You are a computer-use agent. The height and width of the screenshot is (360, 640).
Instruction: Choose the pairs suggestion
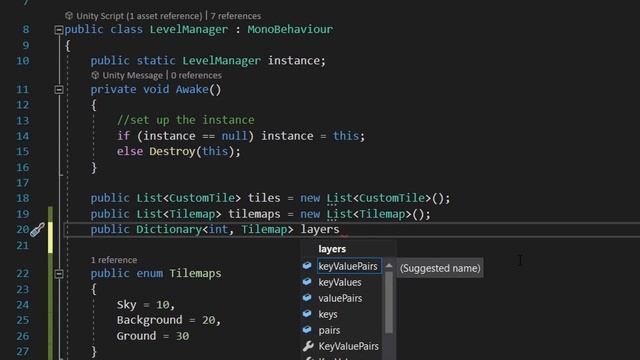click(x=329, y=330)
